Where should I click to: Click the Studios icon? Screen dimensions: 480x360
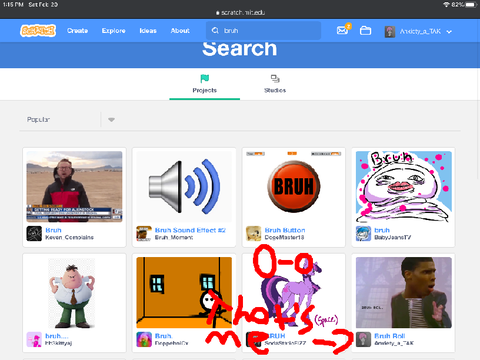pyautogui.click(x=275, y=79)
